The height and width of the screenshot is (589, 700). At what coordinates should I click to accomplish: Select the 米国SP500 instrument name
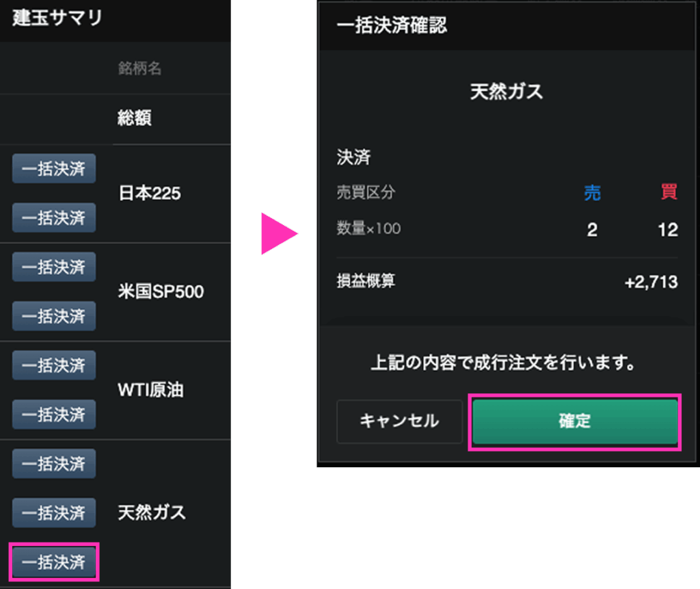tap(161, 292)
